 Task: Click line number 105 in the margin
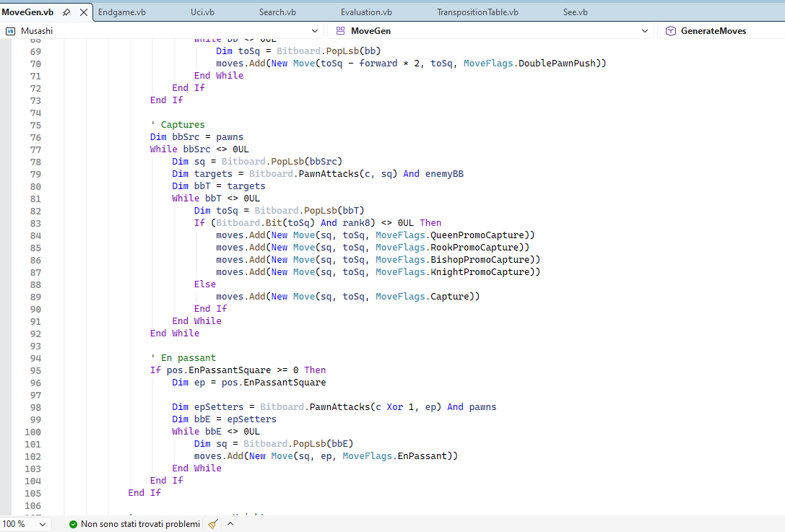(x=33, y=494)
